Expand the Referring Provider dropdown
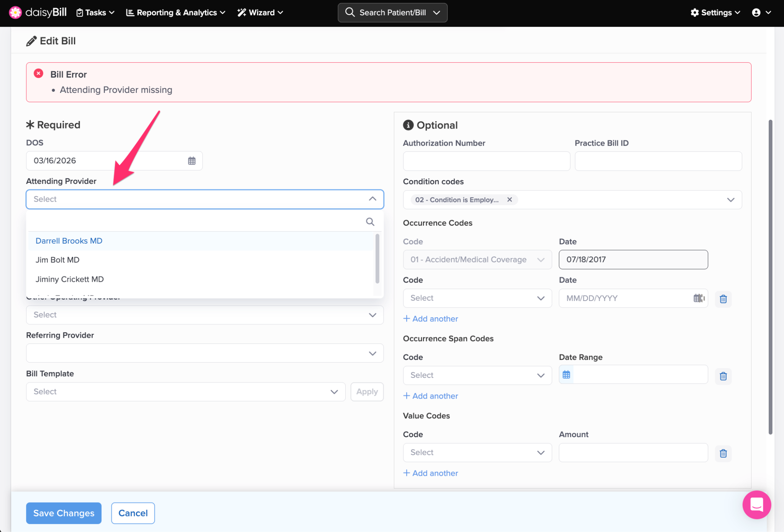This screenshot has height=532, width=784. (x=372, y=353)
